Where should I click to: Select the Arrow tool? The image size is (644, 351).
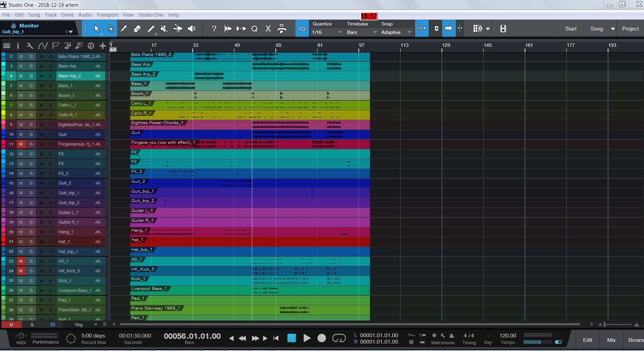click(x=97, y=29)
